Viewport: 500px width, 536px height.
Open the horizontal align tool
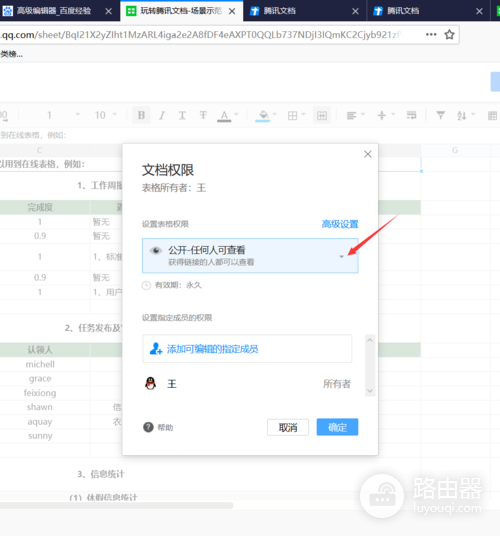coord(351,116)
